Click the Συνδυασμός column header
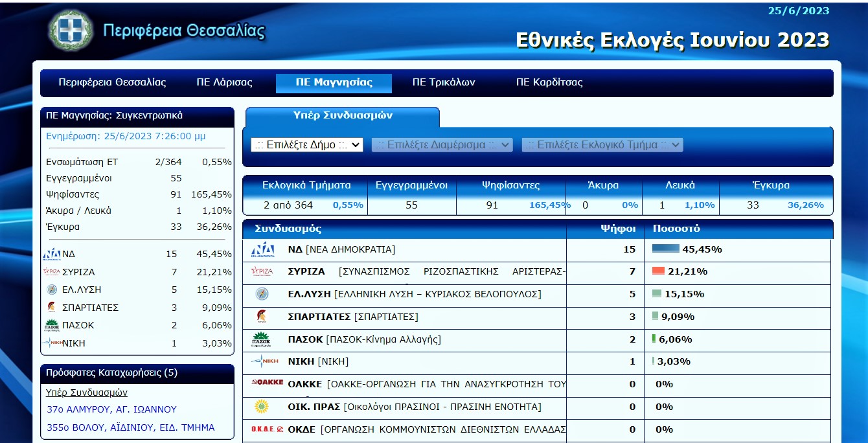868x443 pixels. pos(288,229)
